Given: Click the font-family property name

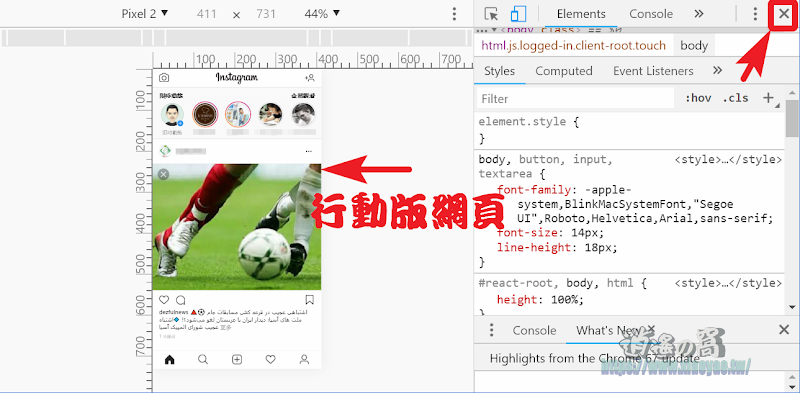Looking at the screenshot, I should point(534,190).
